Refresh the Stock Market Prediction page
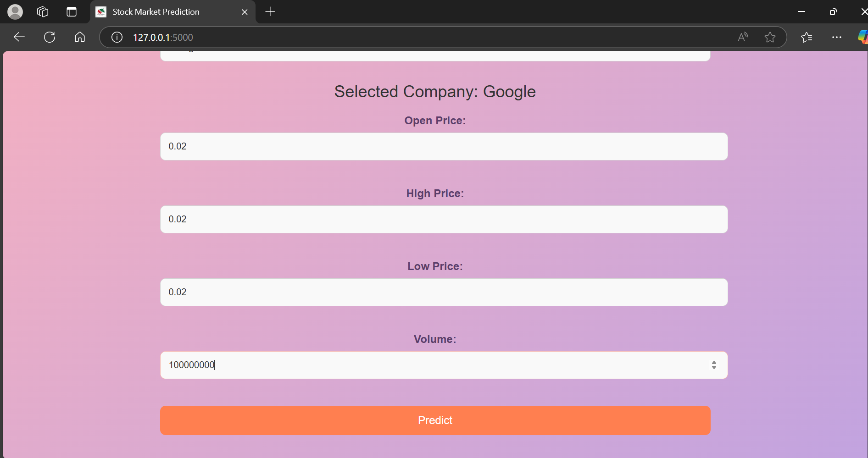 pyautogui.click(x=50, y=37)
